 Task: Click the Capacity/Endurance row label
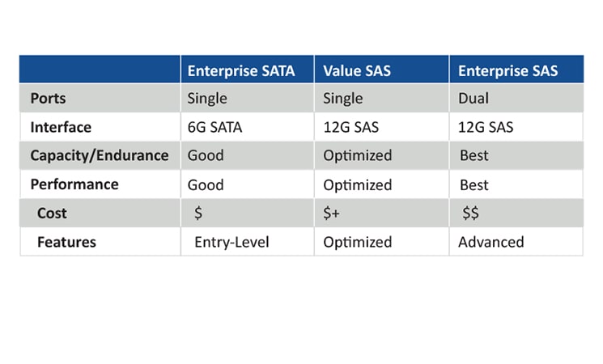coord(100,155)
